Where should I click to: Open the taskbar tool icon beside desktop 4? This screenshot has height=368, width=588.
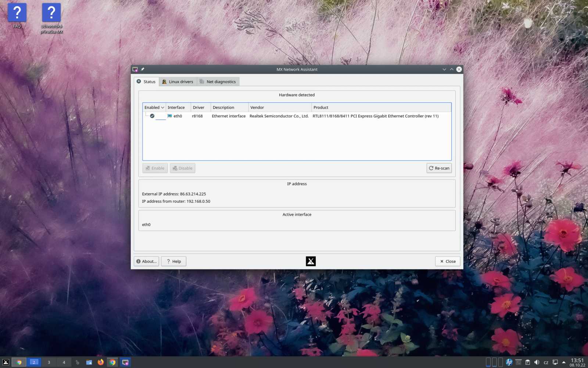77,362
